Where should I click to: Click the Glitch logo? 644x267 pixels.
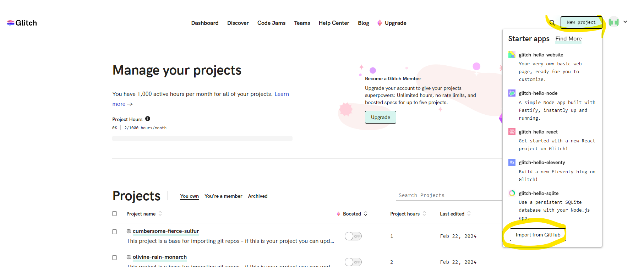22,23
